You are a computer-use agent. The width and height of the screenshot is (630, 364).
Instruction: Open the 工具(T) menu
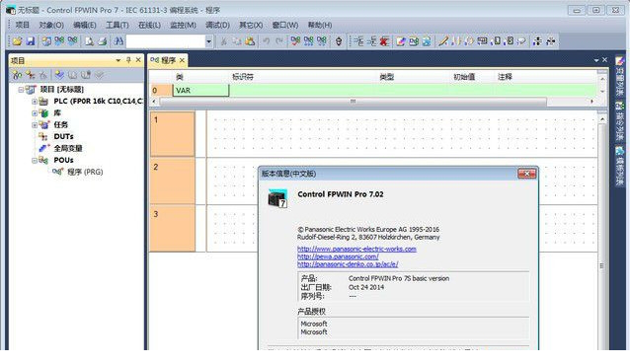(117, 25)
